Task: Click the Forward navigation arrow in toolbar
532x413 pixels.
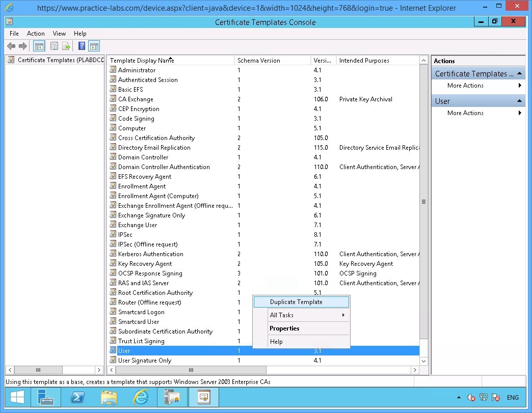Action: point(22,46)
